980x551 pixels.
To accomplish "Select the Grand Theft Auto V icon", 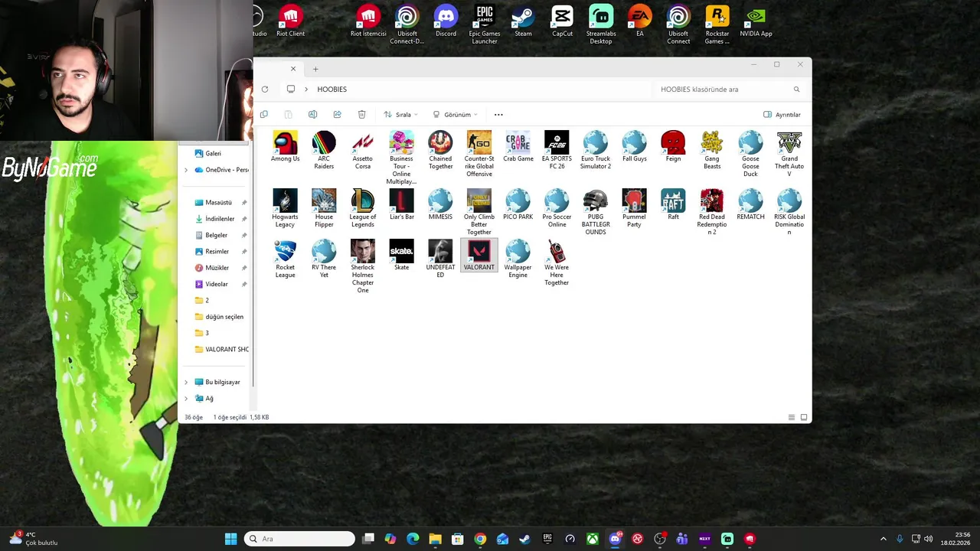I will pyautogui.click(x=789, y=142).
